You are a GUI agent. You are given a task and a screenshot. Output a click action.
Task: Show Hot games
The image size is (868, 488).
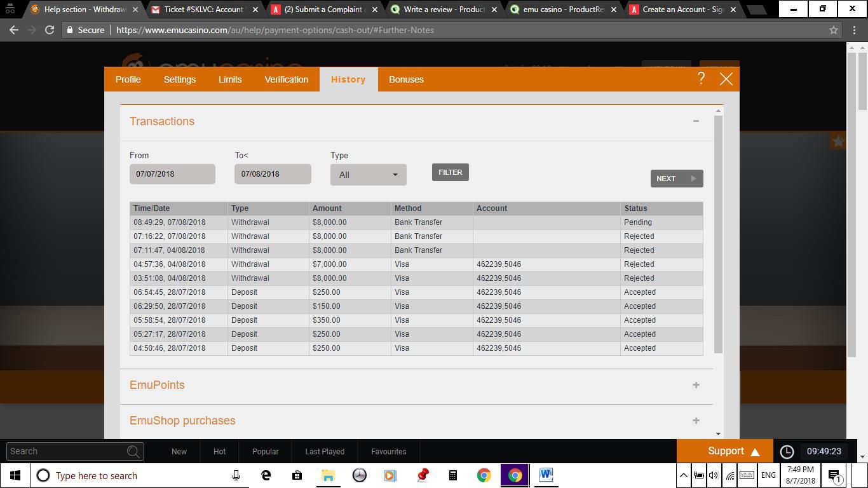[219, 451]
